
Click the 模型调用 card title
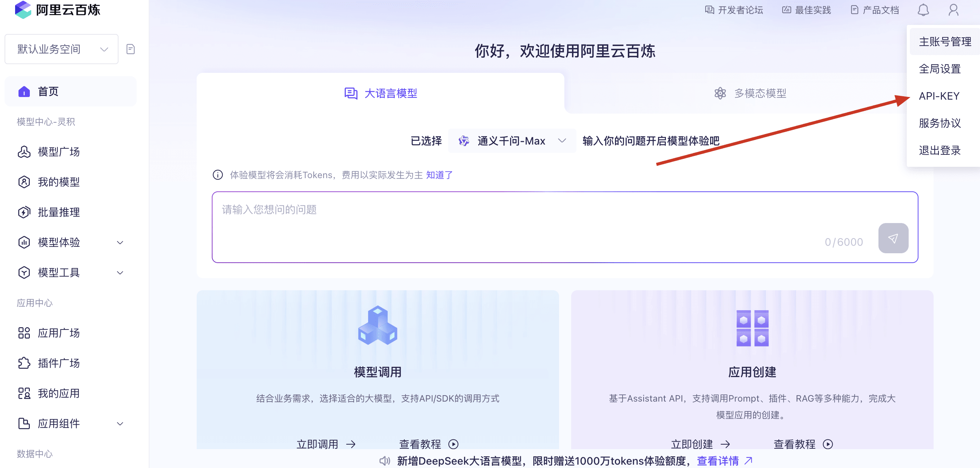pyautogui.click(x=378, y=372)
